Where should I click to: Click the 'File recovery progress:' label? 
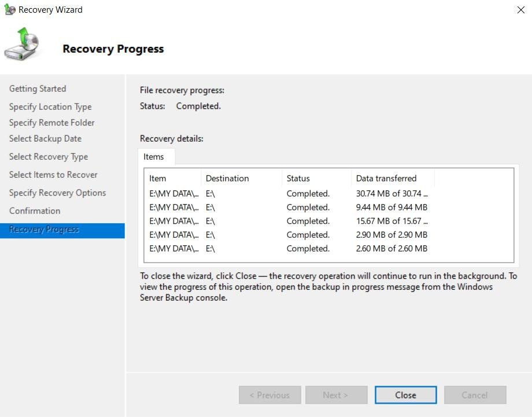click(x=182, y=90)
